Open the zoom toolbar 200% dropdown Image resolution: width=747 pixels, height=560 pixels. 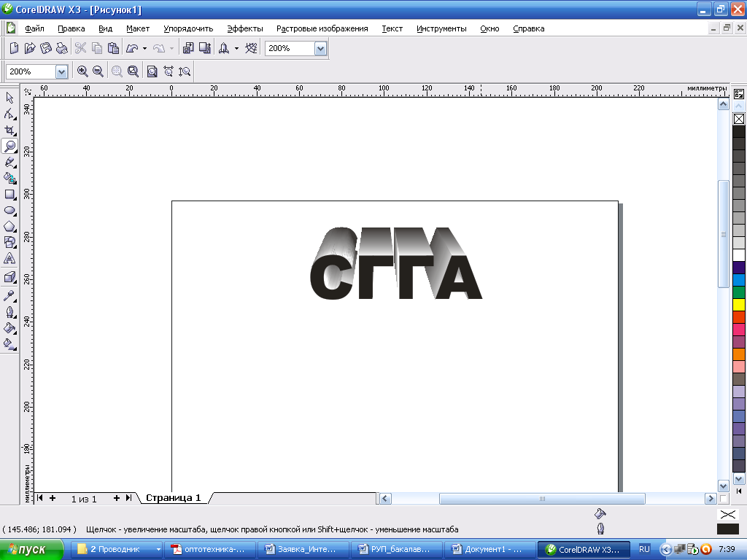pyautogui.click(x=61, y=72)
